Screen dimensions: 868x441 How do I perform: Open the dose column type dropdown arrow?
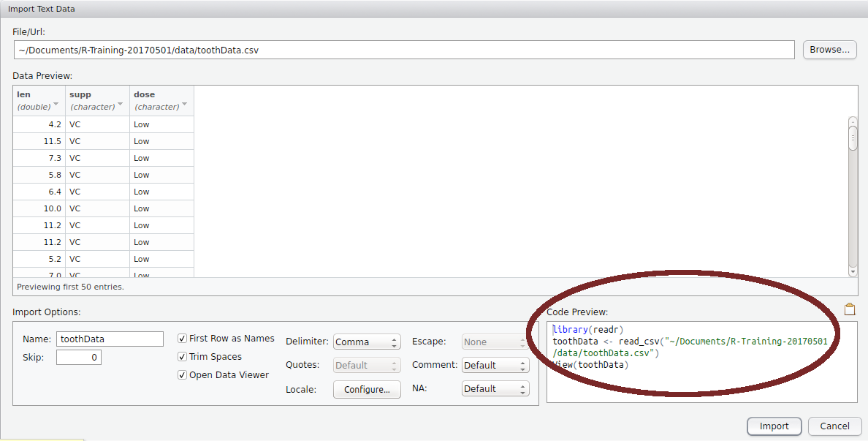[x=184, y=105]
